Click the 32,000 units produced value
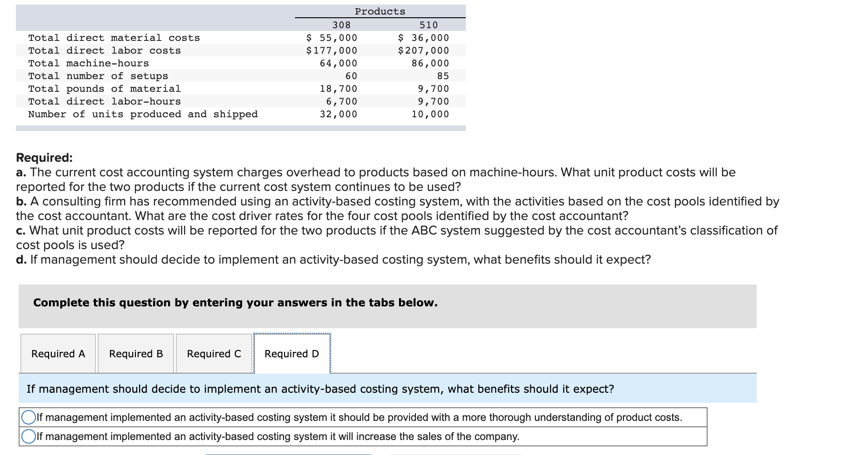Viewport: 868px width, 455px height. coord(338,114)
